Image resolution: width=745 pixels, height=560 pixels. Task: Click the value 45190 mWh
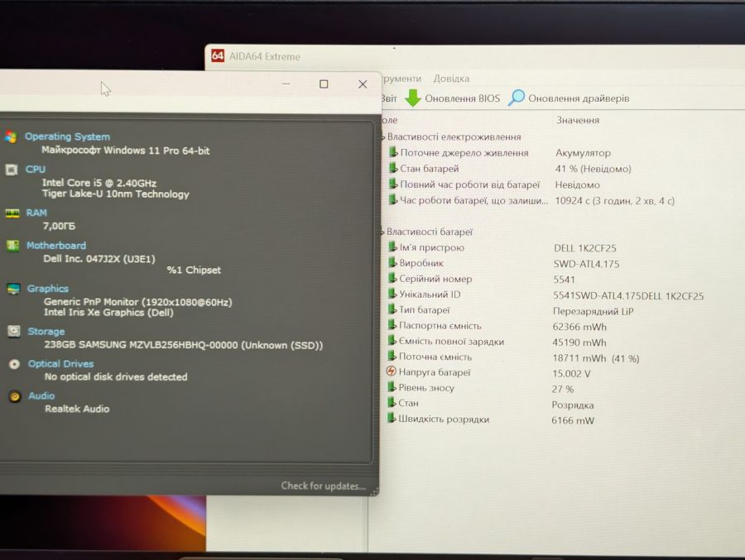[579, 342]
